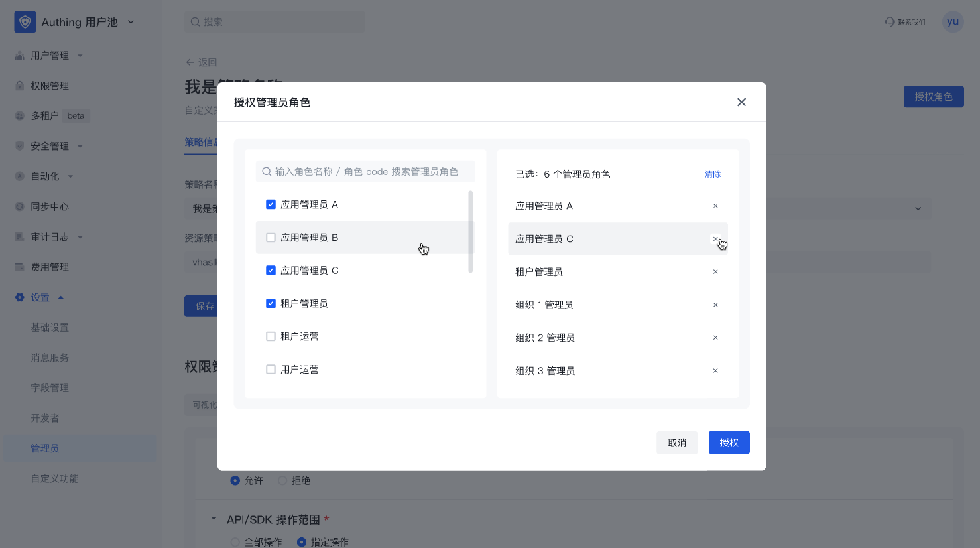Viewport: 980px width, 548px height.
Task: Switch to the 策略信息 tab
Action: (x=202, y=142)
